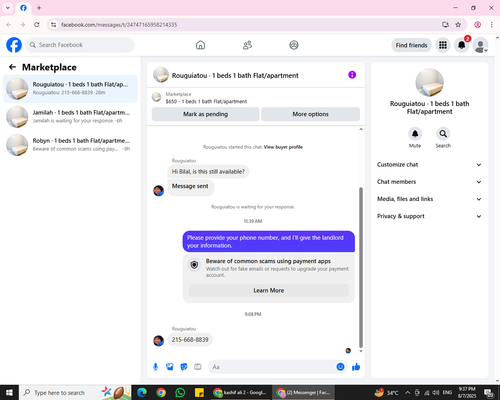Open Chrome profile icon in toolbar
500x400 pixels.
click(477, 25)
